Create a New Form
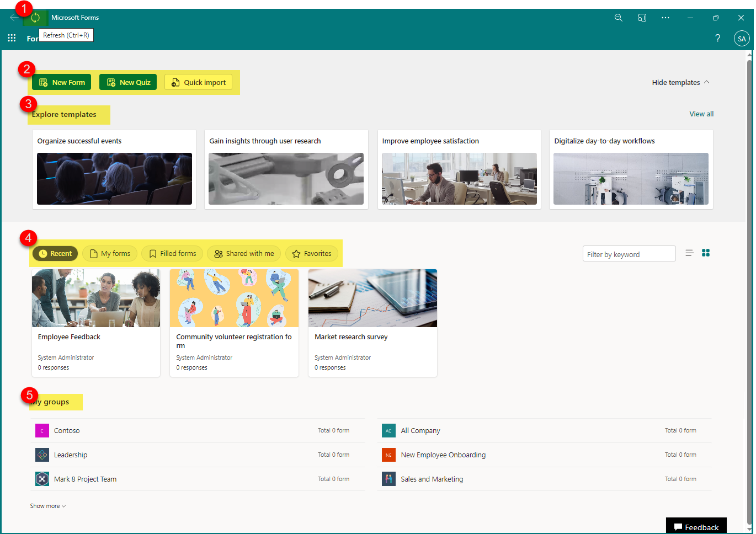The width and height of the screenshot is (756, 534). point(61,82)
